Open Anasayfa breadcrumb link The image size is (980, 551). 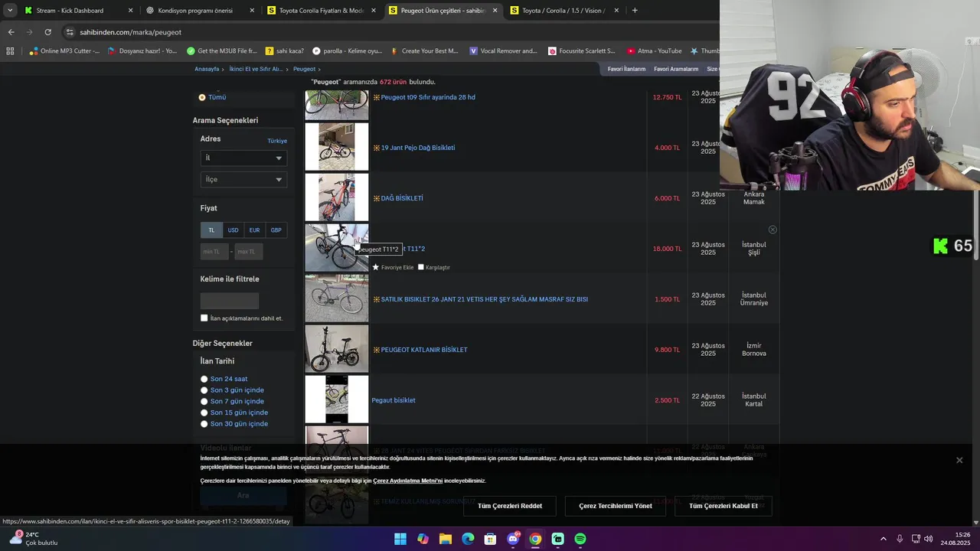pos(207,69)
